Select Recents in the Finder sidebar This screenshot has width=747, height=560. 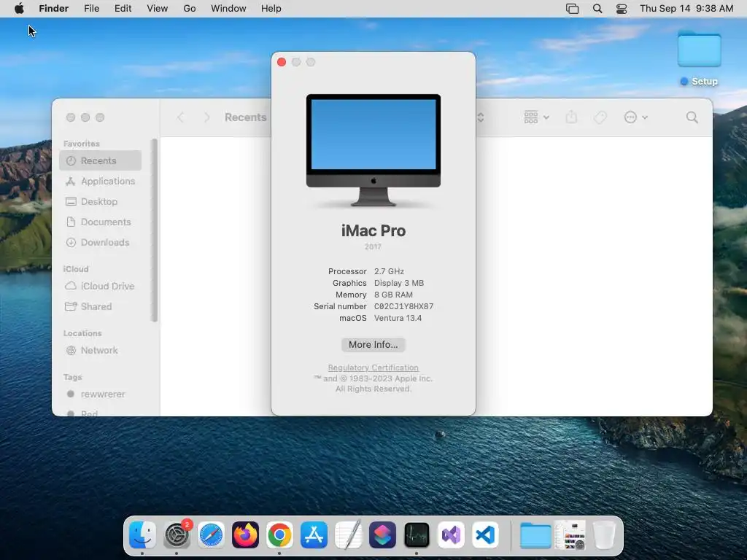100,160
